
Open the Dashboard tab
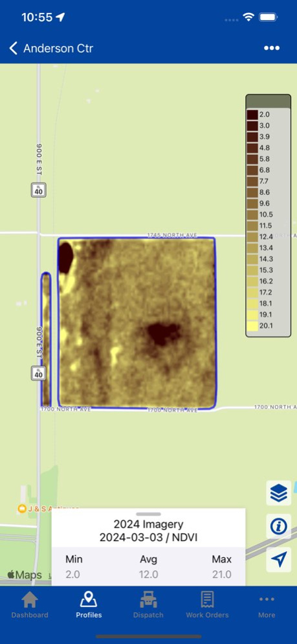pos(30,605)
